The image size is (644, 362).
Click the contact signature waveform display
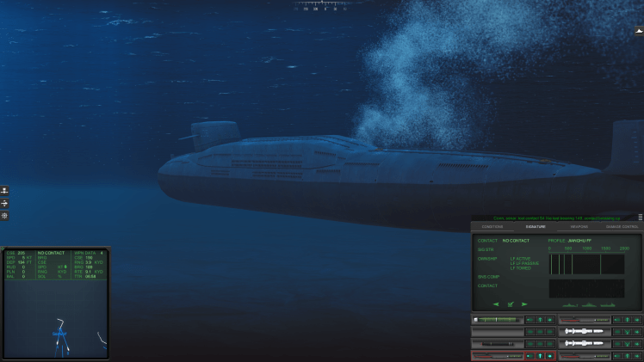587,288
